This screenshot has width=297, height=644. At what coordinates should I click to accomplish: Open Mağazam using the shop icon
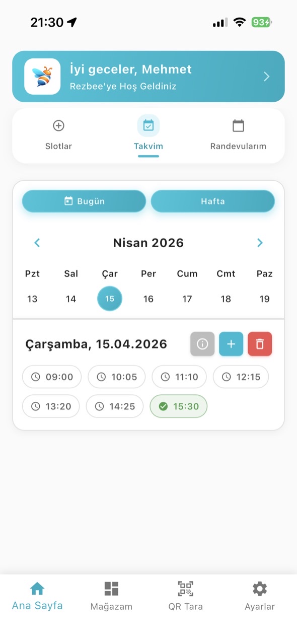click(111, 588)
